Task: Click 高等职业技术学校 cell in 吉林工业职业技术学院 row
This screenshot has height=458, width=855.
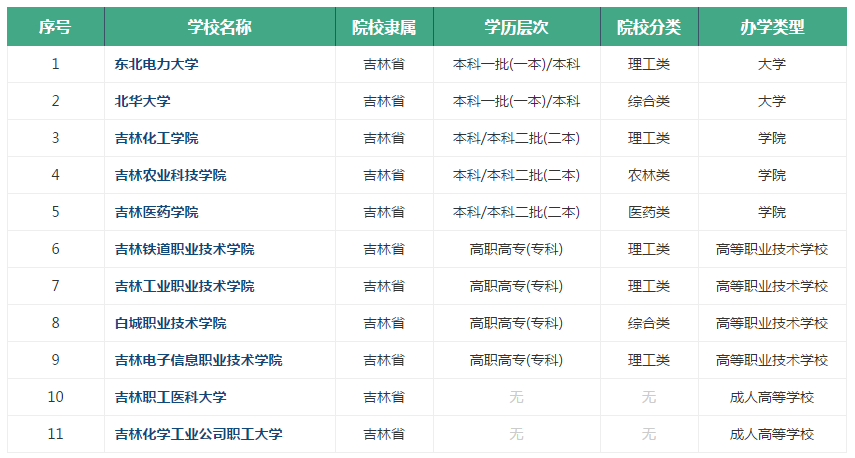Action: pos(772,286)
